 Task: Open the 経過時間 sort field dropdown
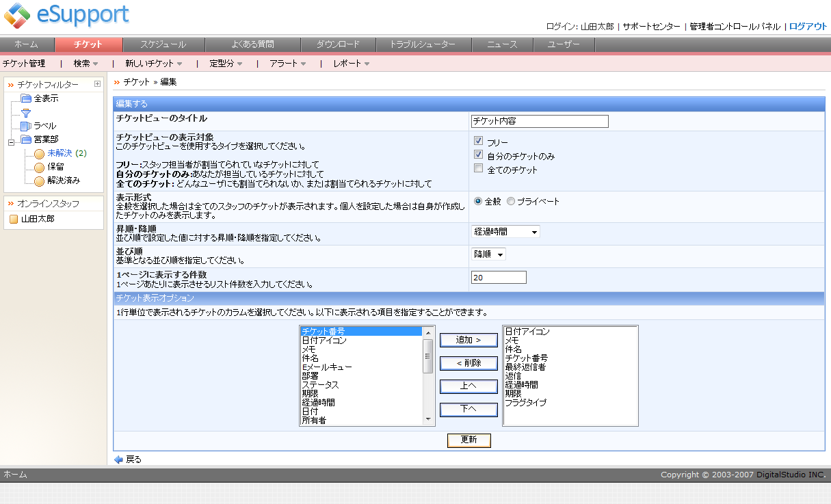click(505, 232)
